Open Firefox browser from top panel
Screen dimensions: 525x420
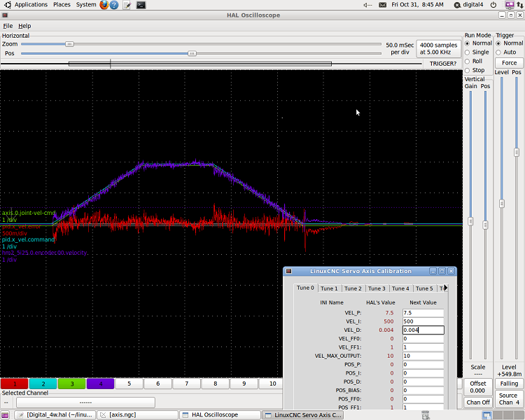click(104, 5)
